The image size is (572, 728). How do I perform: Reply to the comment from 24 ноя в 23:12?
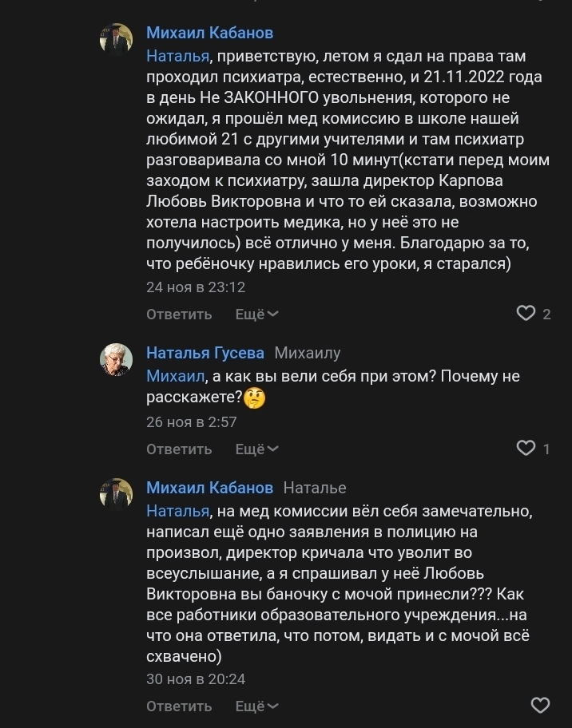tap(179, 315)
